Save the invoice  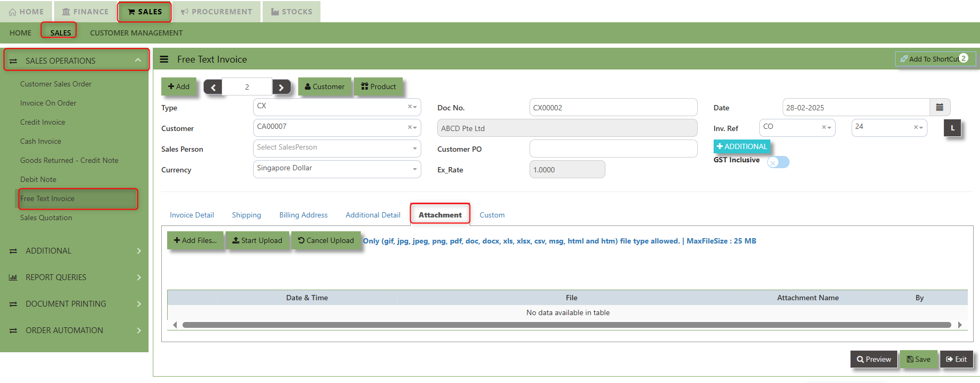tap(918, 359)
